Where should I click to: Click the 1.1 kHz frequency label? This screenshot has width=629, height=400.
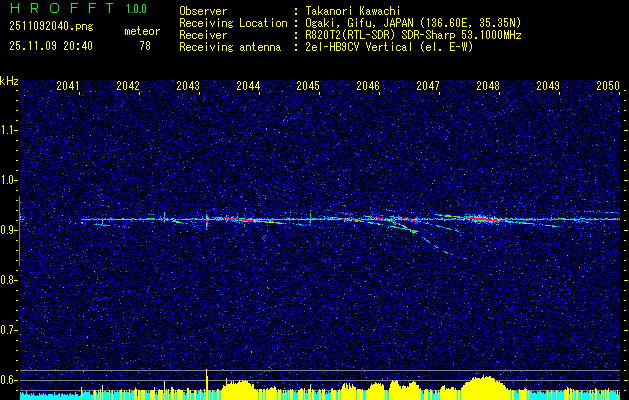pos(8,130)
